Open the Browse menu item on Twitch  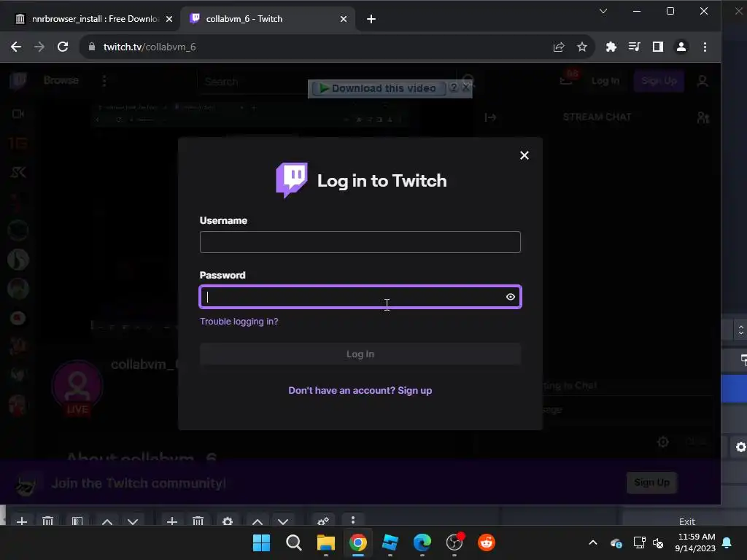(61, 80)
